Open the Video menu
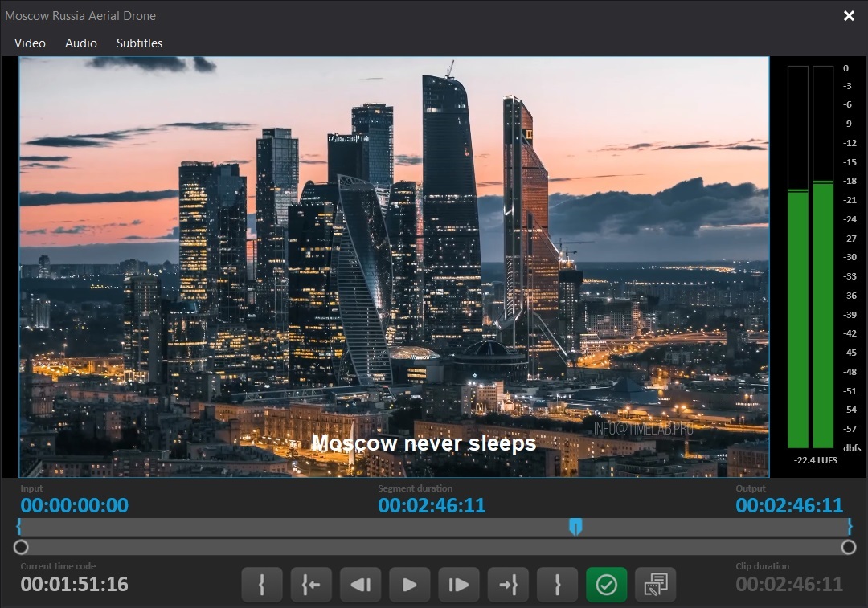 (30, 43)
